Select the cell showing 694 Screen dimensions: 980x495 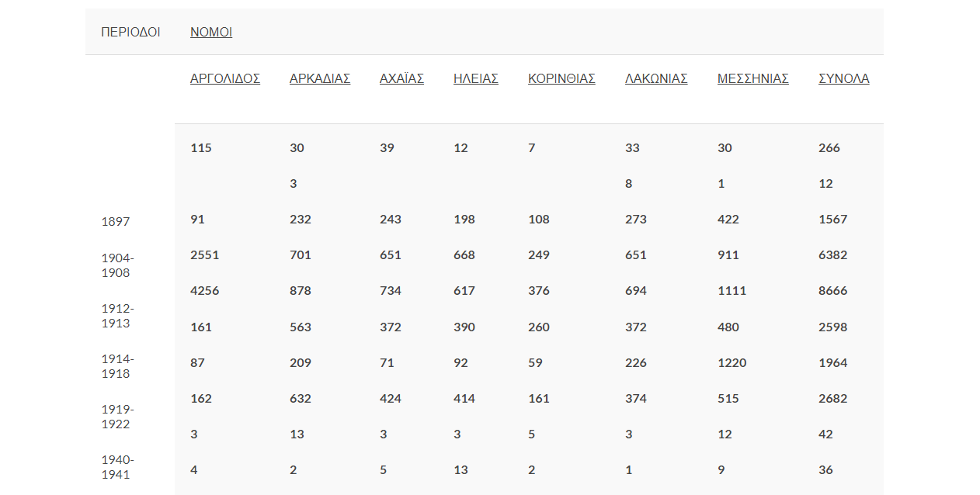[x=636, y=291]
